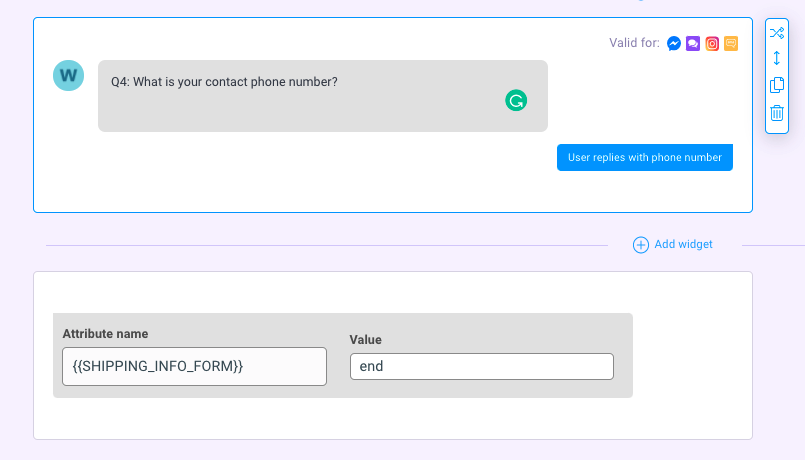The width and height of the screenshot is (805, 460).
Task: Click the Valid for label
Action: pyautogui.click(x=635, y=43)
